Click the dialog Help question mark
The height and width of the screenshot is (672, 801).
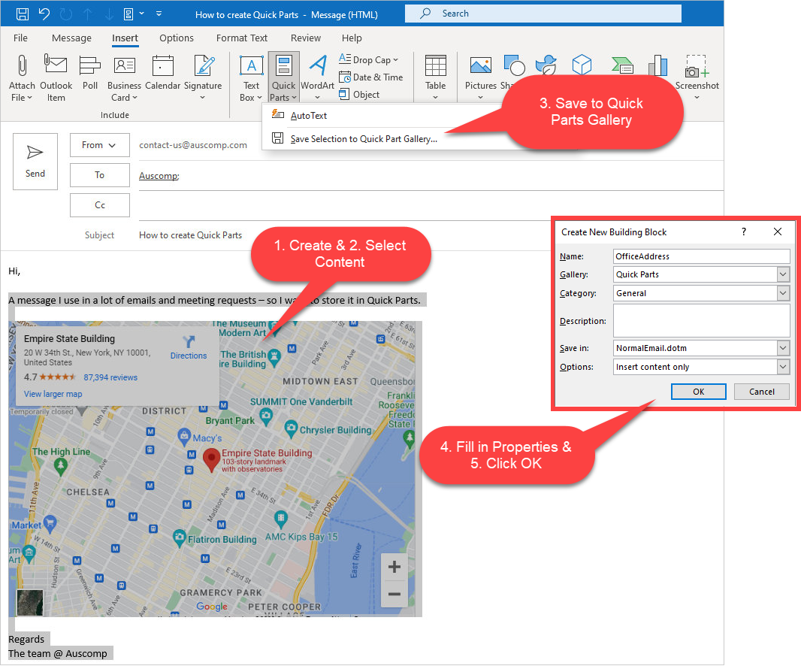(x=744, y=232)
